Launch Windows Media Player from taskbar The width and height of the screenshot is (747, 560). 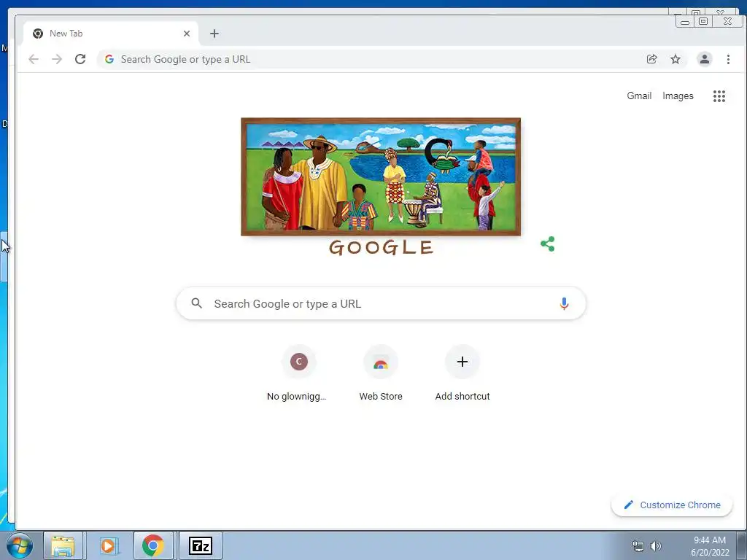108,545
